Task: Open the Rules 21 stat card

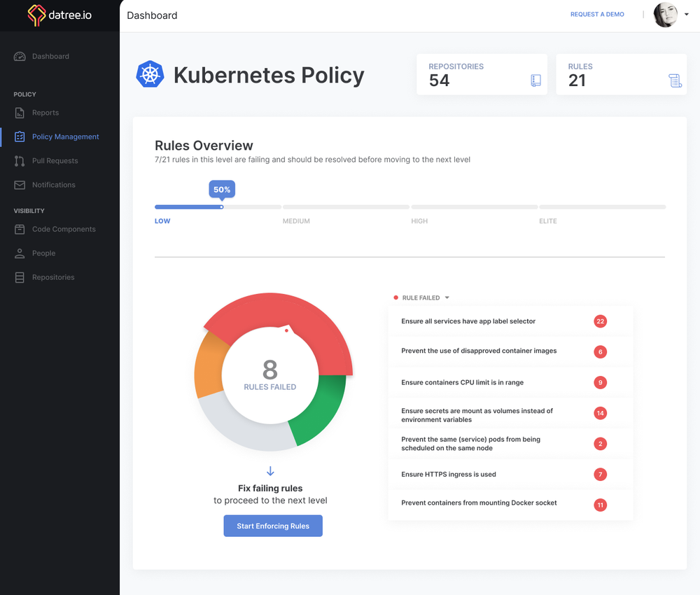Action: [621, 74]
